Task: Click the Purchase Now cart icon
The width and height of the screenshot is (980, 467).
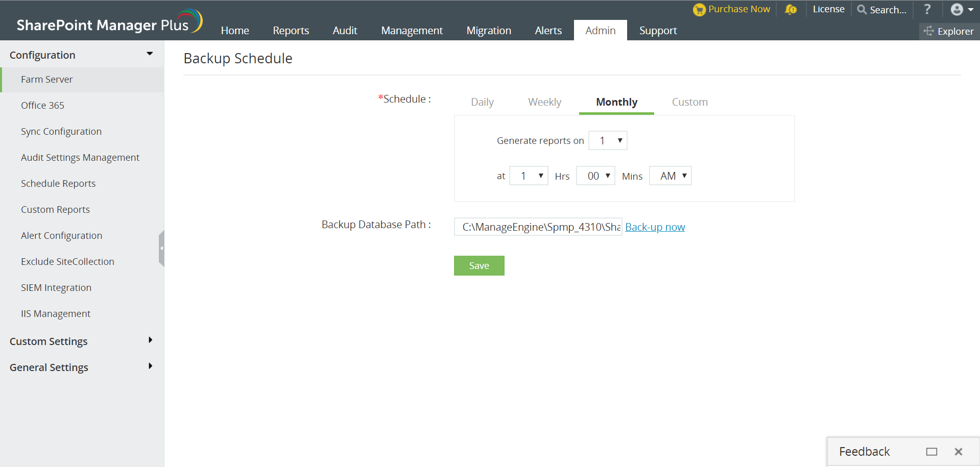Action: tap(699, 10)
